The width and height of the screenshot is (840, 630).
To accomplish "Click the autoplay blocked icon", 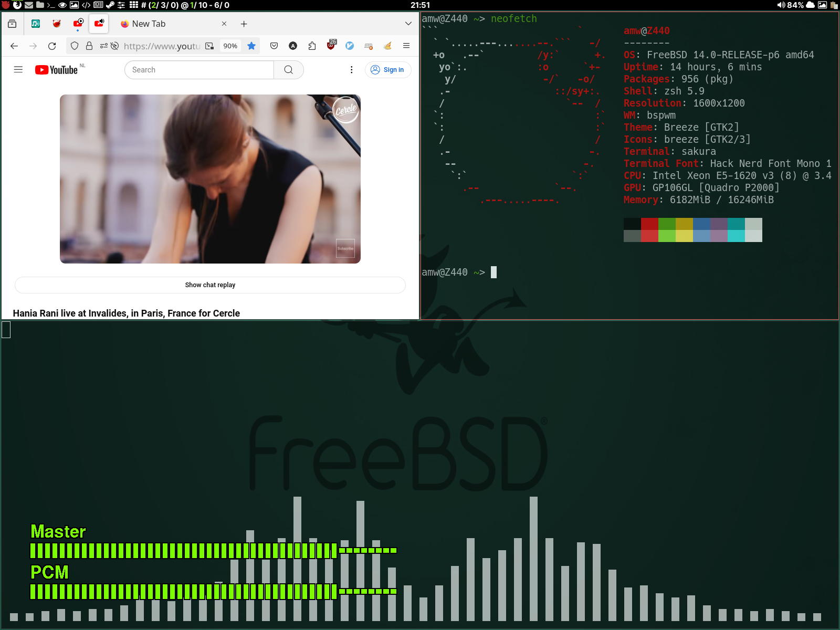I will (x=114, y=46).
